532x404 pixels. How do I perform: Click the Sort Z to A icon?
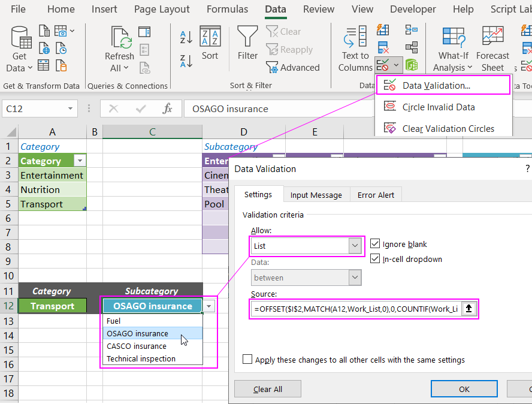[x=186, y=60]
